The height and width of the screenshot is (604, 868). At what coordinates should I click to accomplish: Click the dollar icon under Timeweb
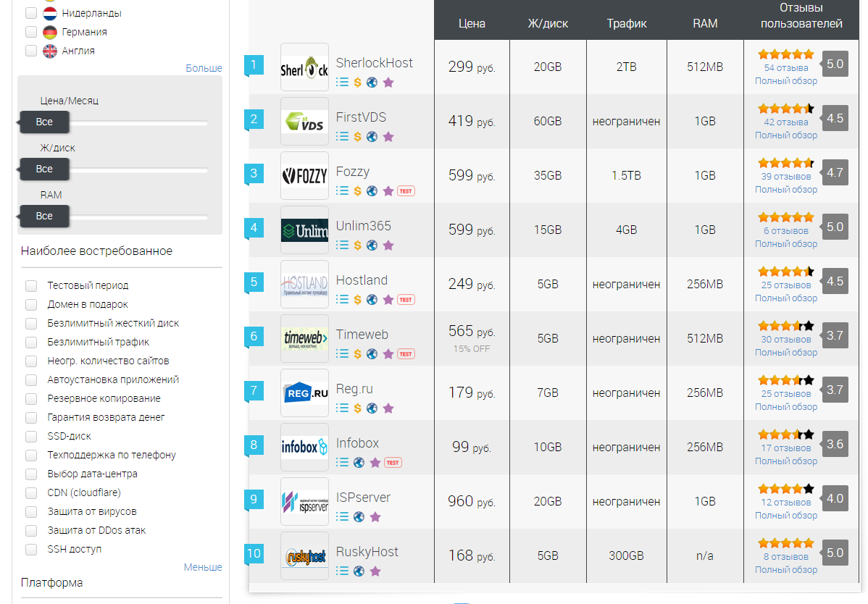(x=358, y=353)
